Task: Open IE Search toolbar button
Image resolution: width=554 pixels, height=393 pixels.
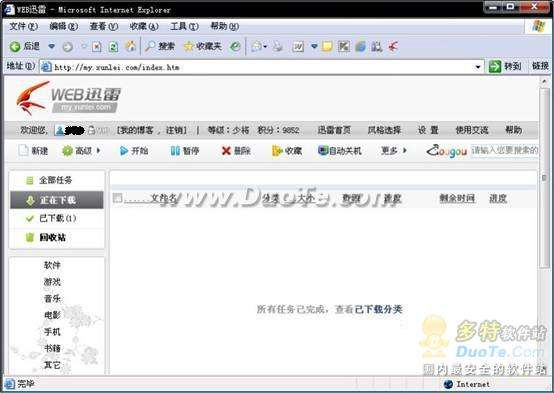Action: pyautogui.click(x=160, y=46)
